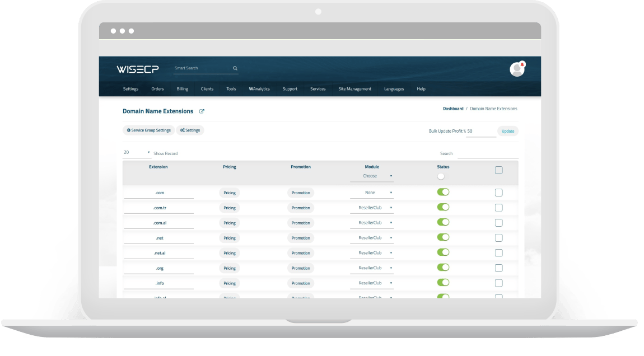Image resolution: width=644 pixels, height=356 pixels.
Task: Open the user avatar with notification badge
Action: (517, 69)
